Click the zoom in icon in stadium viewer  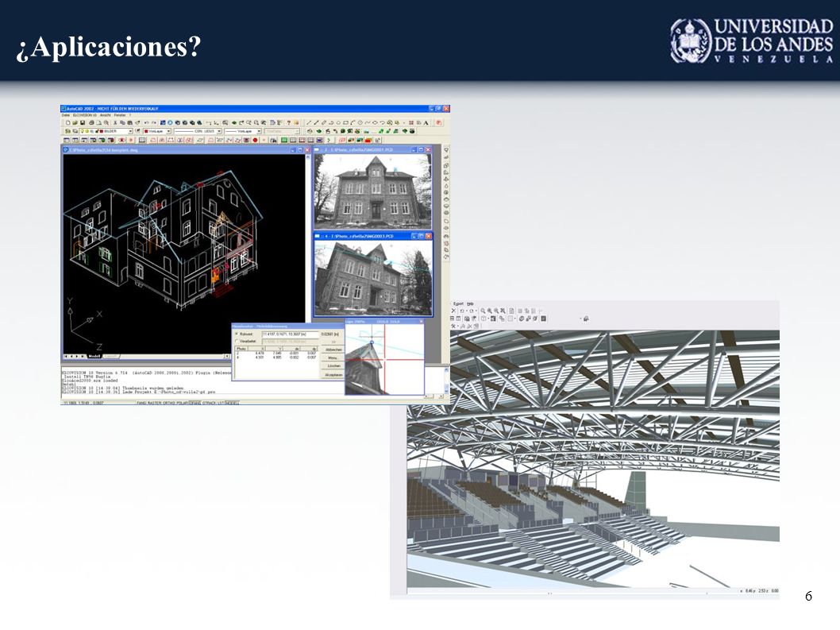490,311
